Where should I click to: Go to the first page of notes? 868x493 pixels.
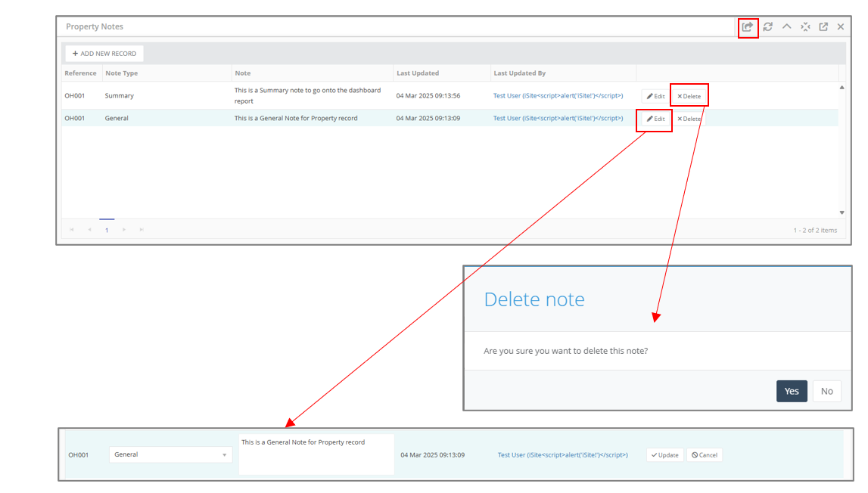point(71,230)
